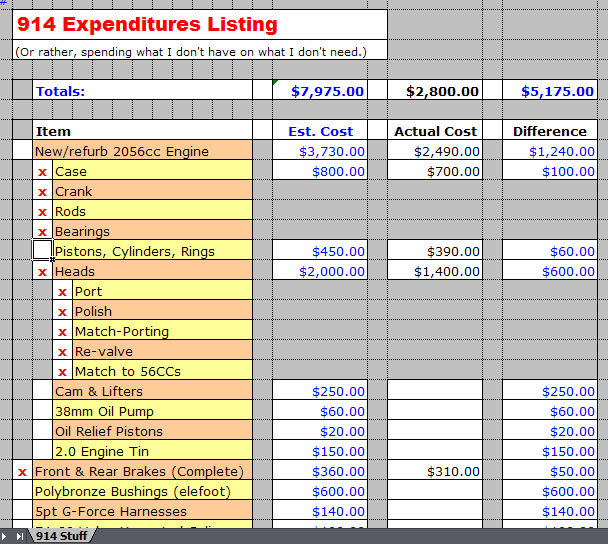608x544 pixels.
Task: Select the Totals estimated cost $7,975.00 cell
Action: point(320,90)
